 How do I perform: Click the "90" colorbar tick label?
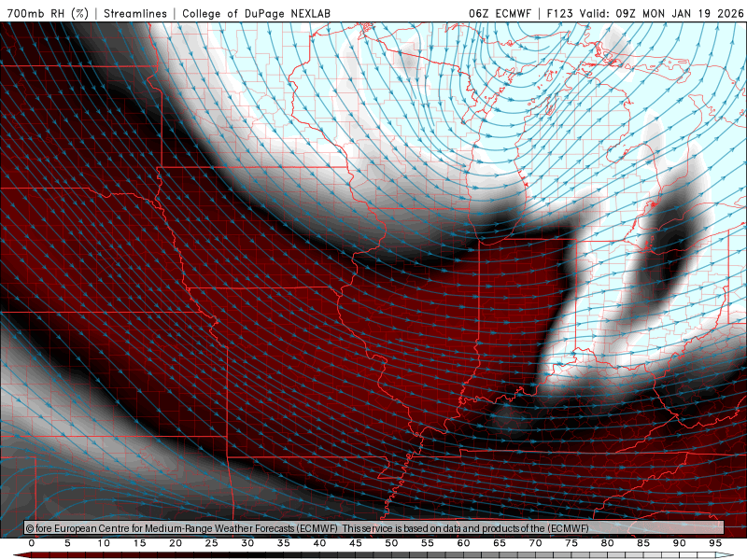pyautogui.click(x=680, y=543)
